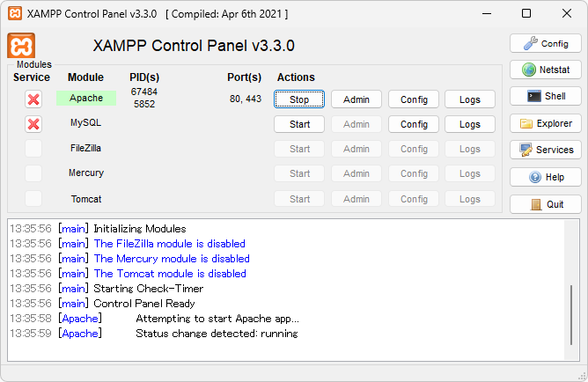Click 'Attempting to start Apache app...' log line

tap(217, 319)
